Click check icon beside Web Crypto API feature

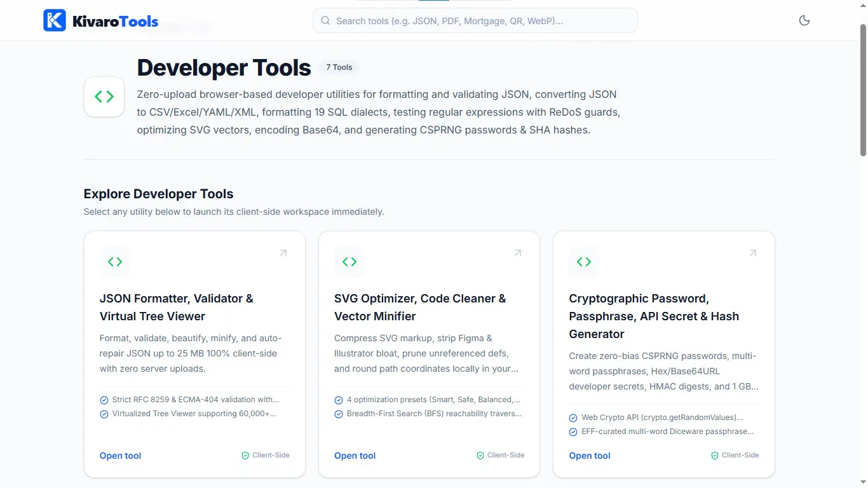pos(573,418)
